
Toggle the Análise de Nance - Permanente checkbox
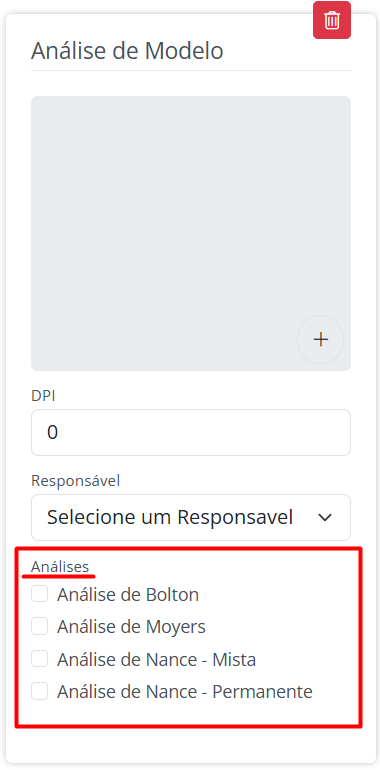pyautogui.click(x=39, y=691)
